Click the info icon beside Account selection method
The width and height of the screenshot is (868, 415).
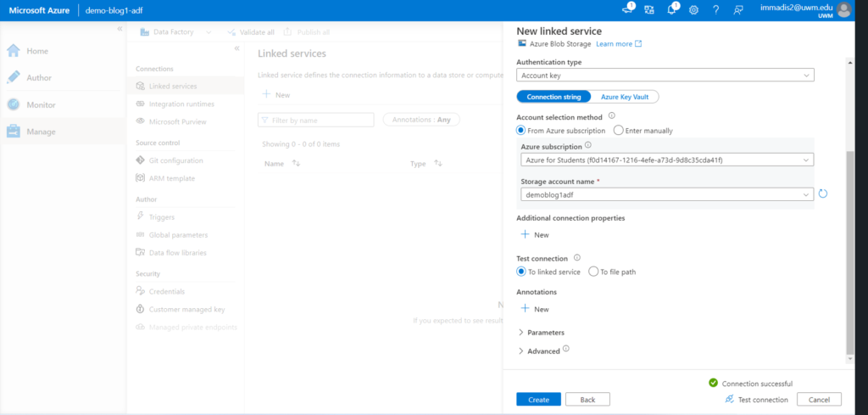(x=612, y=115)
